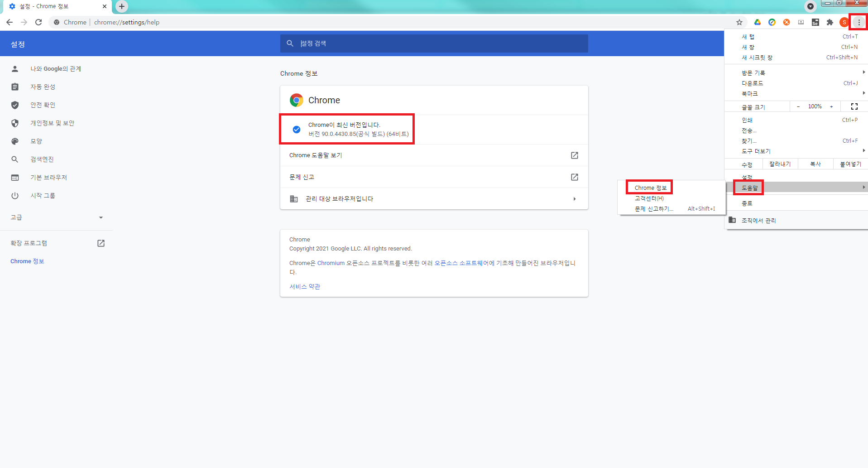Screen dimensions: 868x468
Task: Open a new tab with plus button
Action: 121,6
